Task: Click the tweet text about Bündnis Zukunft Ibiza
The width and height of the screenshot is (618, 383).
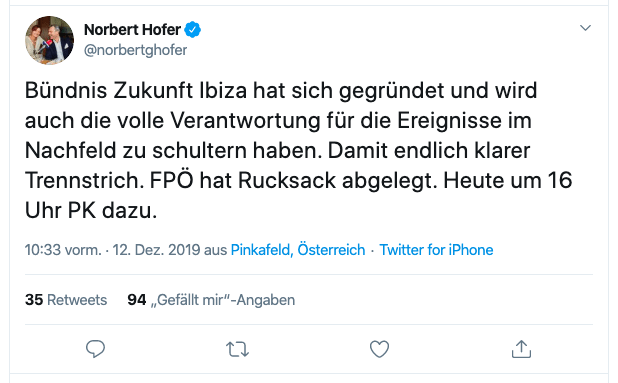Action: [298, 150]
